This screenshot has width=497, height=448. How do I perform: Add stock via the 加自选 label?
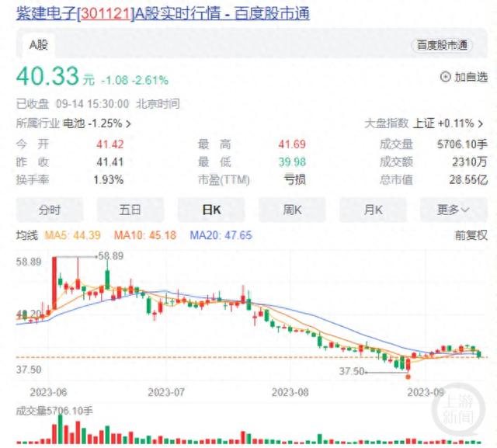pos(471,77)
